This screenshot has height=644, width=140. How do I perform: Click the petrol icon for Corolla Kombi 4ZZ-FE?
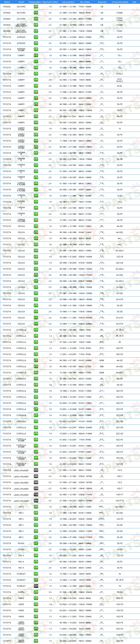pyautogui.click(x=36, y=440)
